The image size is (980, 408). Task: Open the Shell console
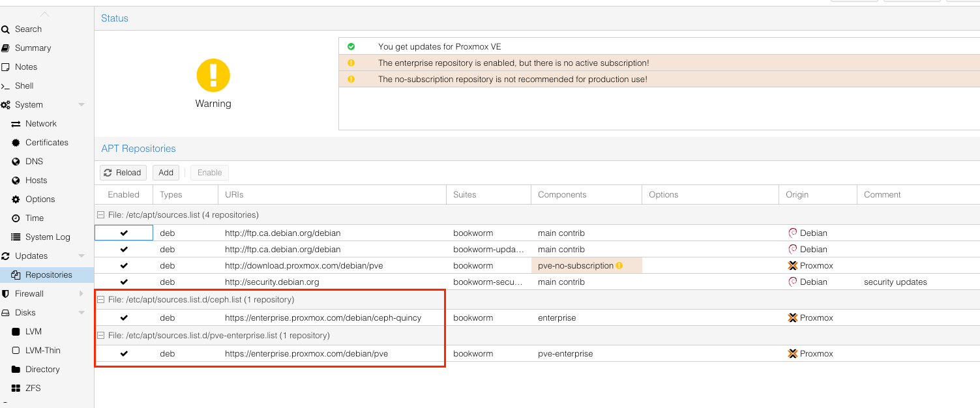coord(24,85)
